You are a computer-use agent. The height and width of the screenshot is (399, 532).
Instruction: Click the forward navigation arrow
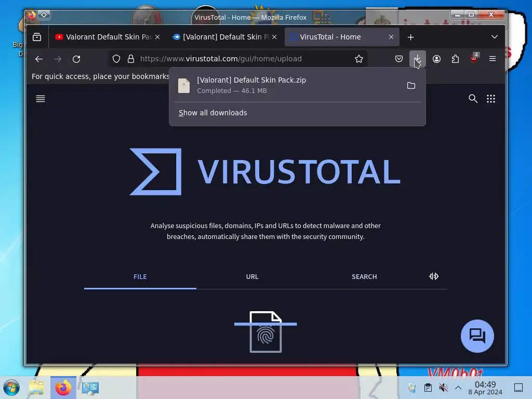tap(58, 59)
